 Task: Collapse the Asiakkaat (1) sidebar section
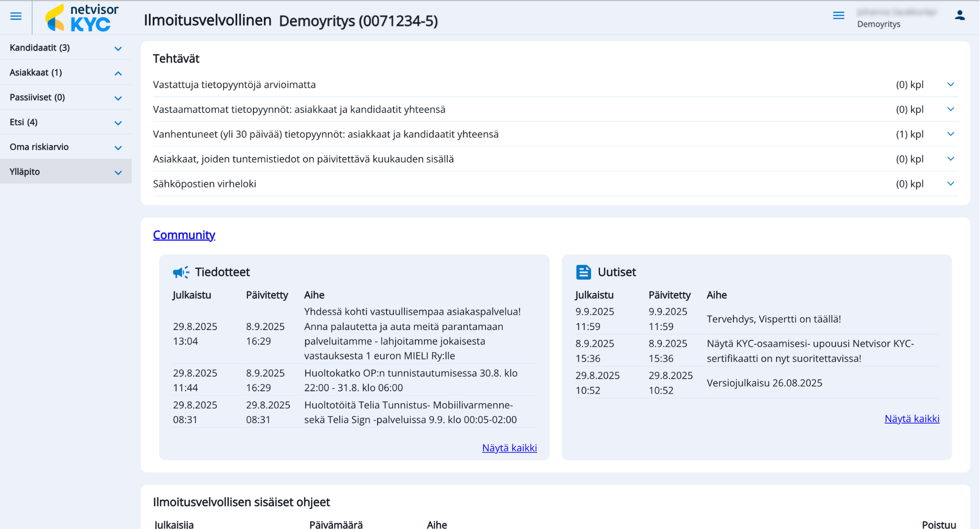118,74
